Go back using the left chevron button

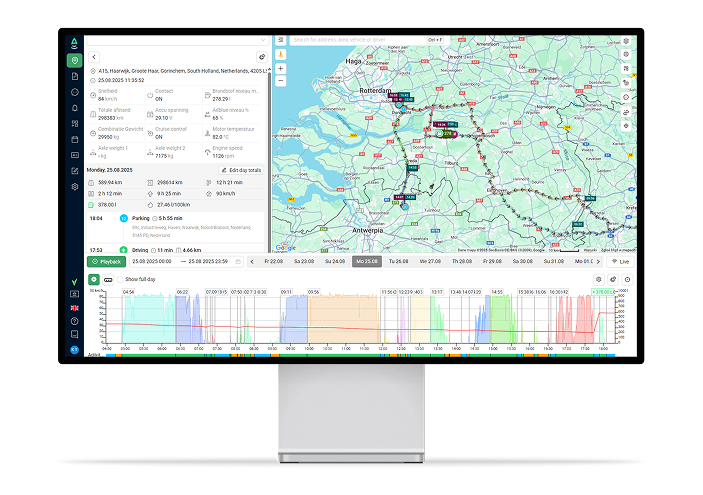pyautogui.click(x=94, y=57)
